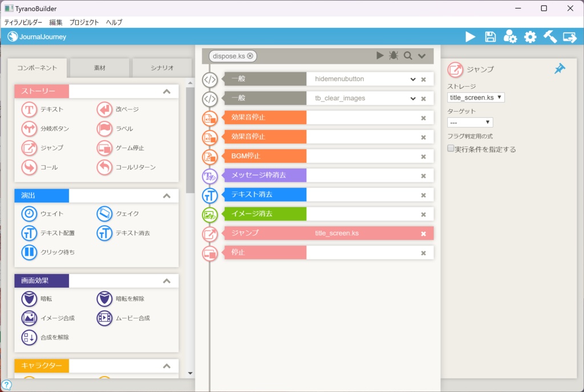Screen dimensions: 584x392
Task: Collapse the ストーリー section
Action: click(x=167, y=92)
